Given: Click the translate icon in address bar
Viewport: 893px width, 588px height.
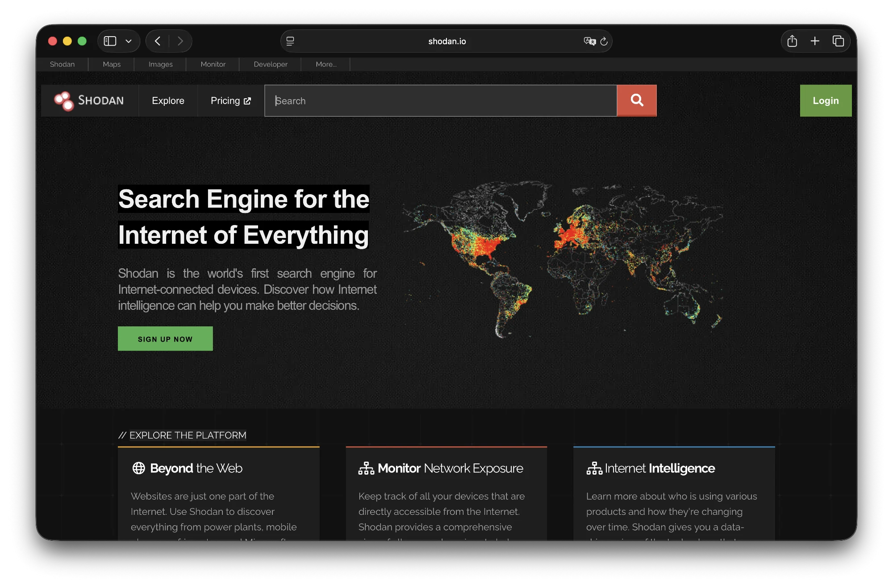Looking at the screenshot, I should coord(589,41).
